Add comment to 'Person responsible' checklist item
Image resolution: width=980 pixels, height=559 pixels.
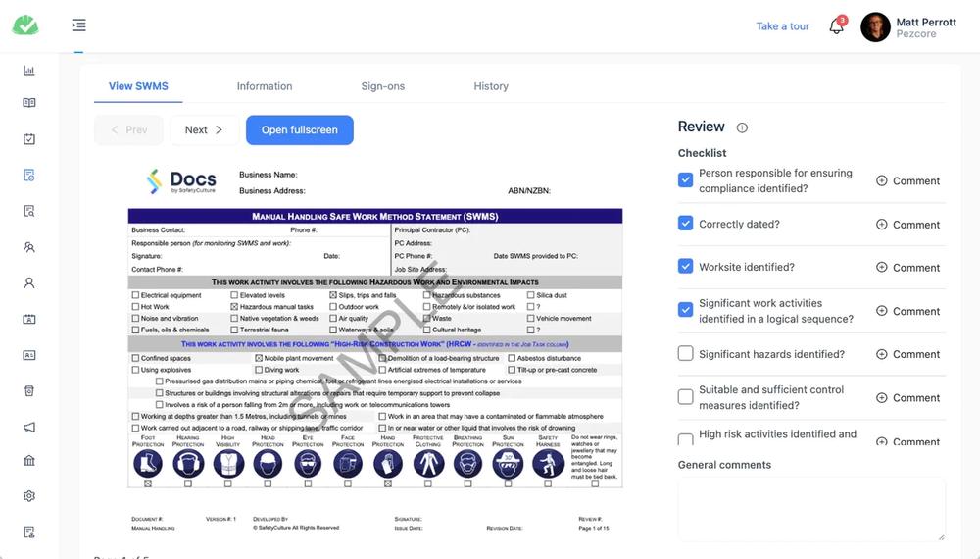[x=908, y=180]
